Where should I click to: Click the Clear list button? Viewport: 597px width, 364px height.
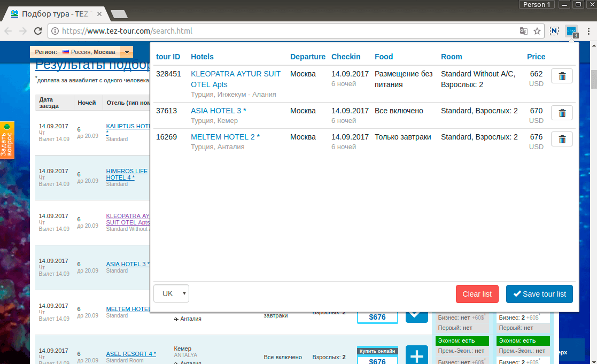click(477, 294)
